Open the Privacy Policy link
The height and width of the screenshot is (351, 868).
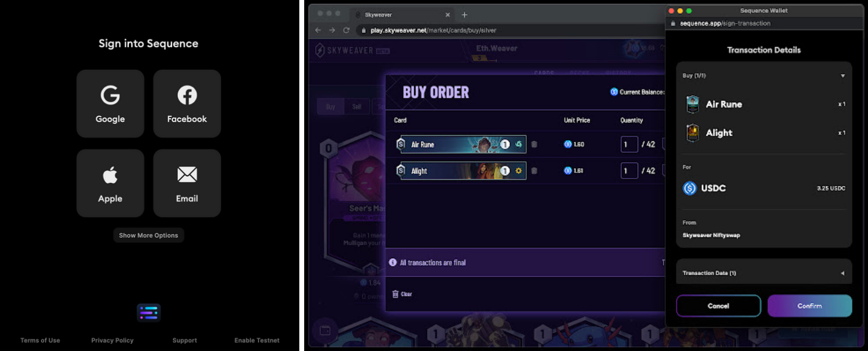point(112,341)
